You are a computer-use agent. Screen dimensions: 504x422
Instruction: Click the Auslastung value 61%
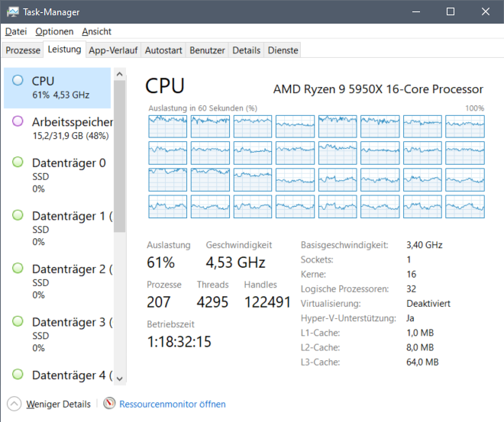pos(160,263)
